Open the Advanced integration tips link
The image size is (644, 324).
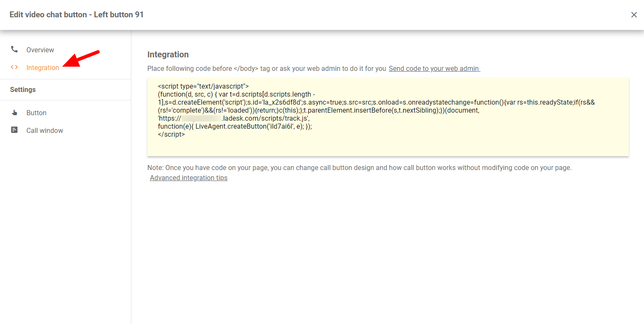point(189,178)
